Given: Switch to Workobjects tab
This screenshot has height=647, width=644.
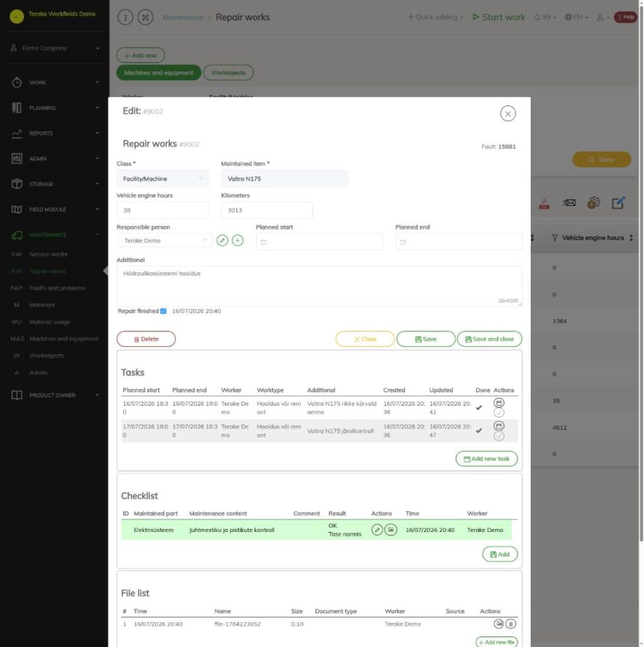Looking at the screenshot, I should pos(228,73).
